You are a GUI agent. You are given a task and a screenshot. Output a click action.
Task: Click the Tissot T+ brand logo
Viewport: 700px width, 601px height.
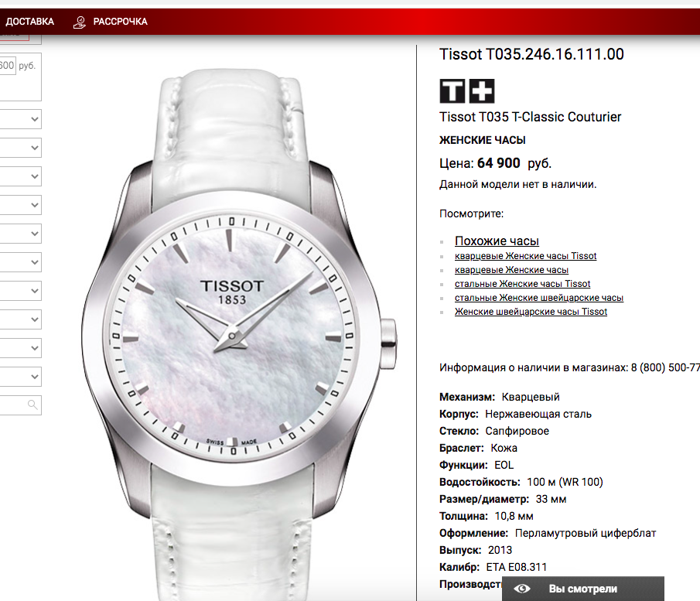coord(467,91)
